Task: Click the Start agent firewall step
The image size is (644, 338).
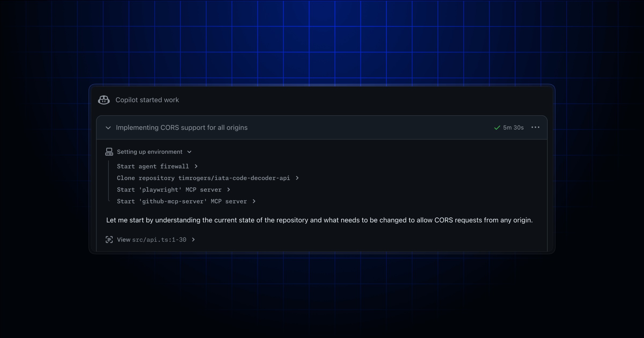Action: click(x=153, y=166)
